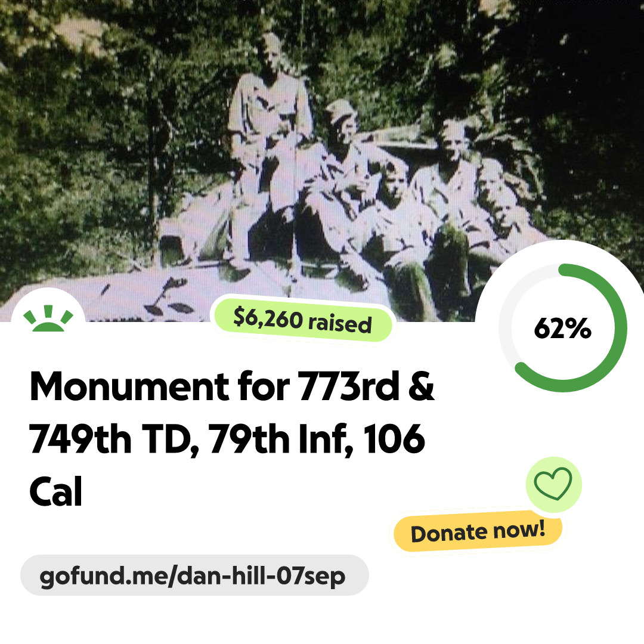Image resolution: width=644 pixels, height=644 pixels.
Task: Click the title line Monument for 773rd &
Action: pyautogui.click(x=232, y=386)
